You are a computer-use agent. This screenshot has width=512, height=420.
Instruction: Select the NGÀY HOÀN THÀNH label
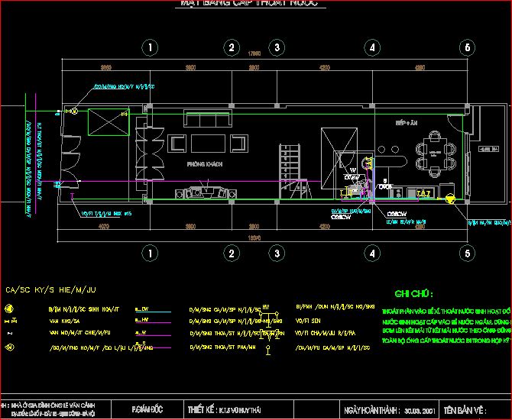pyautogui.click(x=371, y=410)
